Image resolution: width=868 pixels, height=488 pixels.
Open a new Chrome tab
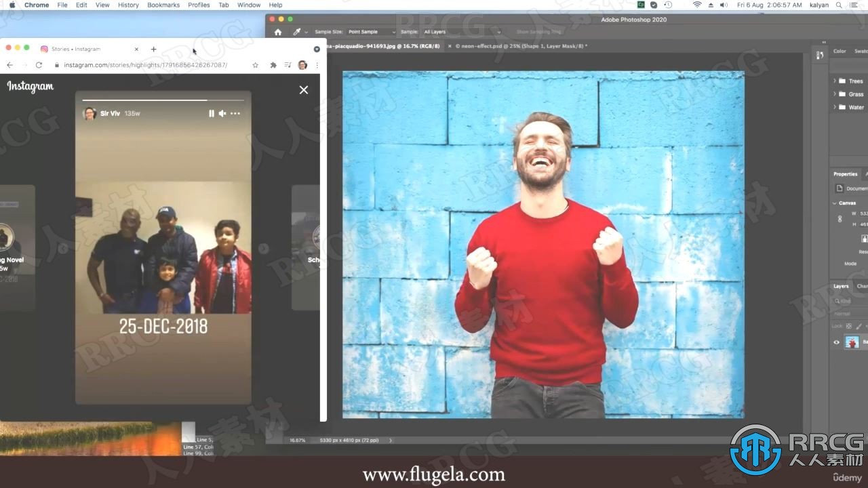(x=153, y=49)
